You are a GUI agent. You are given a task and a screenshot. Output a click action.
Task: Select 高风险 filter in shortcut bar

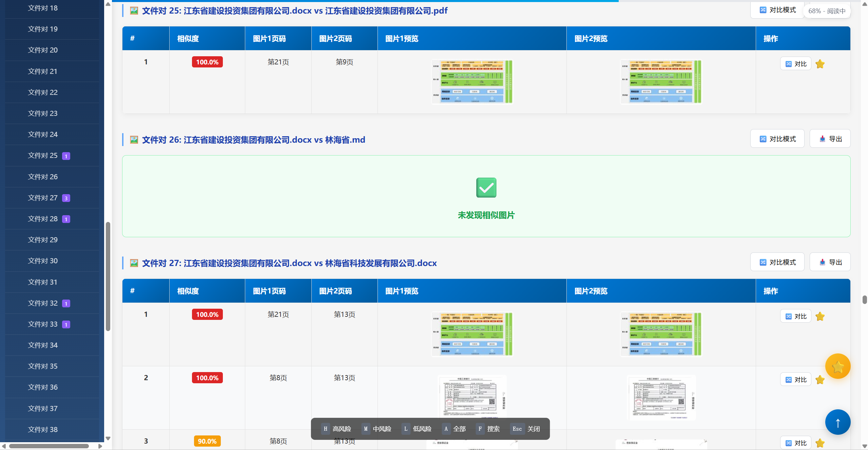pos(336,429)
